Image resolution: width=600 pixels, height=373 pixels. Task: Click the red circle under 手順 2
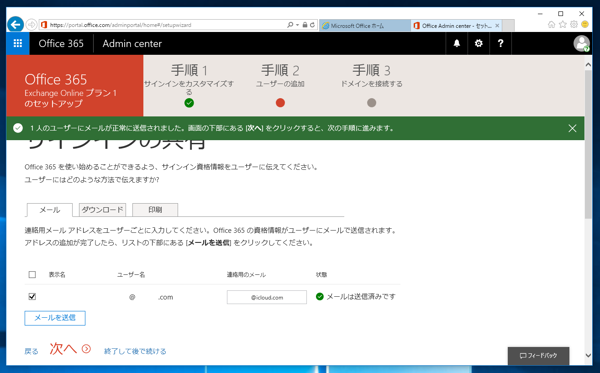(280, 103)
